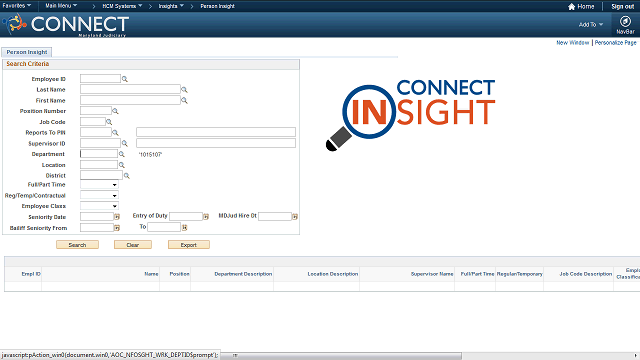Click the Entry of Duty date field
This screenshot has width=640, height=360.
[186, 216]
